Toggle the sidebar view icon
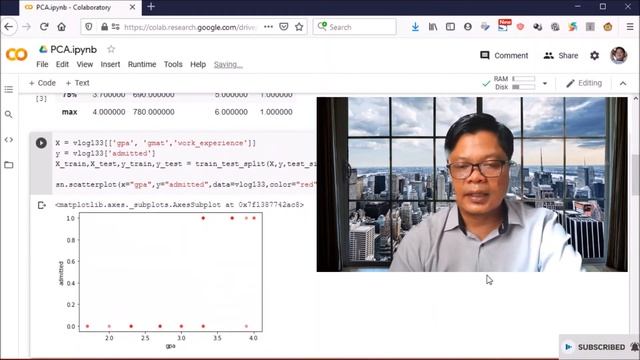 point(450,27)
